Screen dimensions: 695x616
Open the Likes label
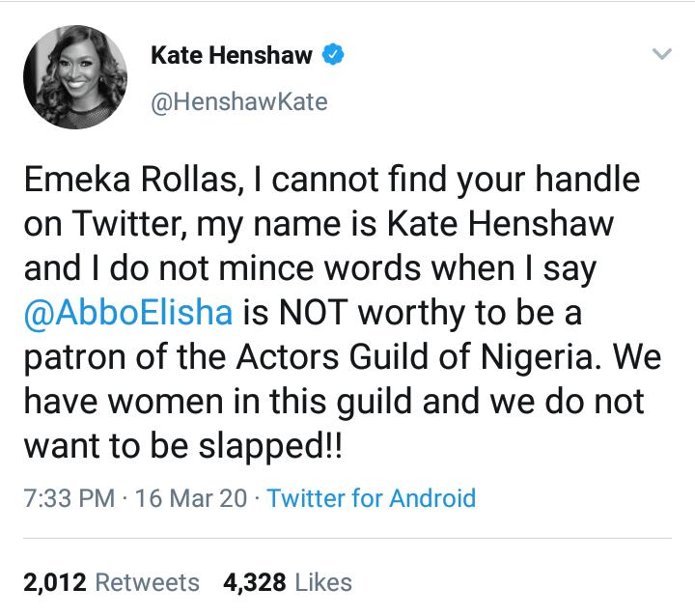[323, 582]
